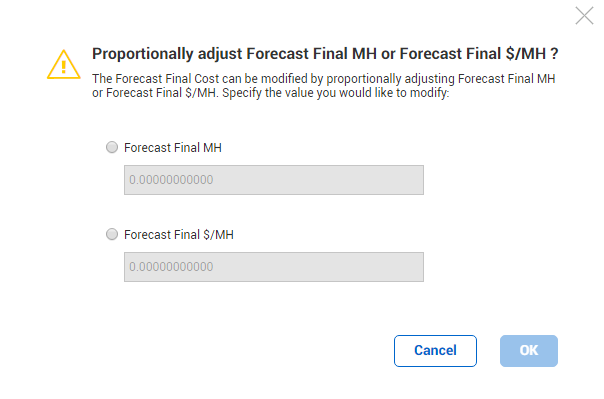Select the Forecast Final $/MH radio button
This screenshot has height=399, width=604.
click(x=112, y=234)
